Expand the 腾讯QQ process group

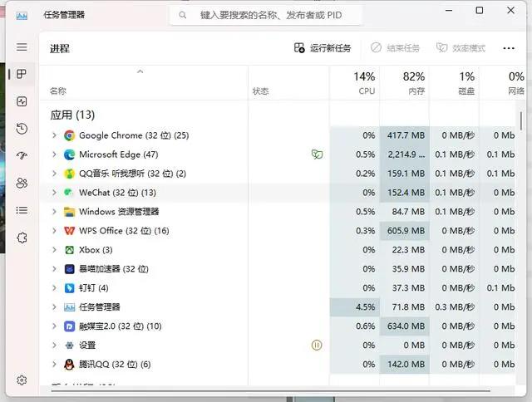point(54,364)
